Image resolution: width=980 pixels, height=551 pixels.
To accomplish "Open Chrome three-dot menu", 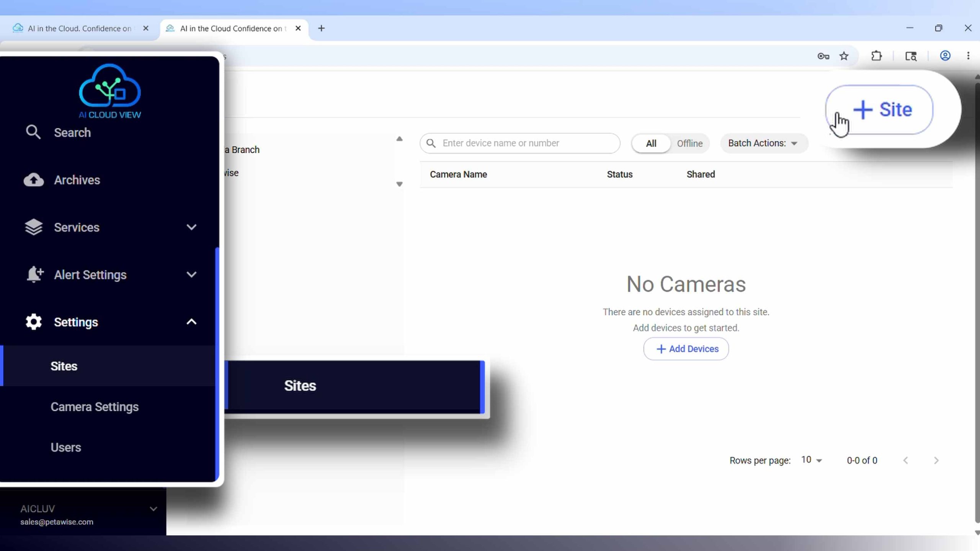I will pyautogui.click(x=968, y=56).
